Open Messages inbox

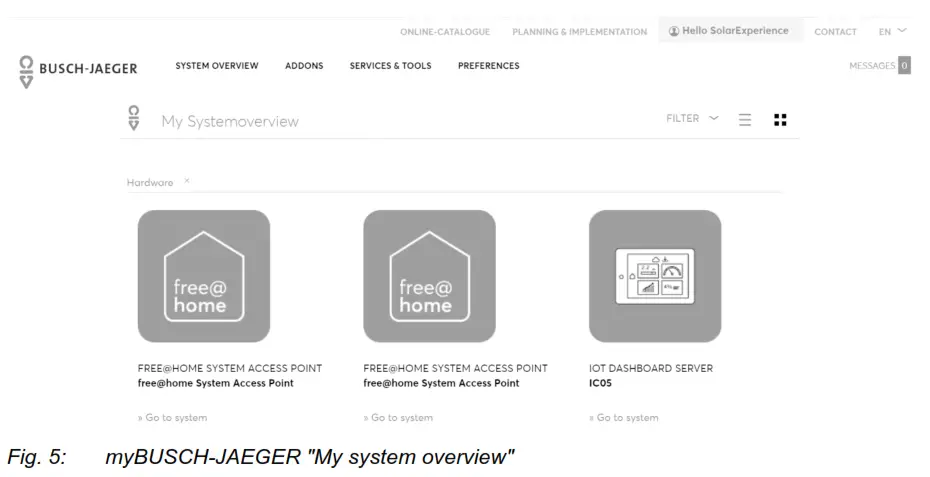point(872,66)
